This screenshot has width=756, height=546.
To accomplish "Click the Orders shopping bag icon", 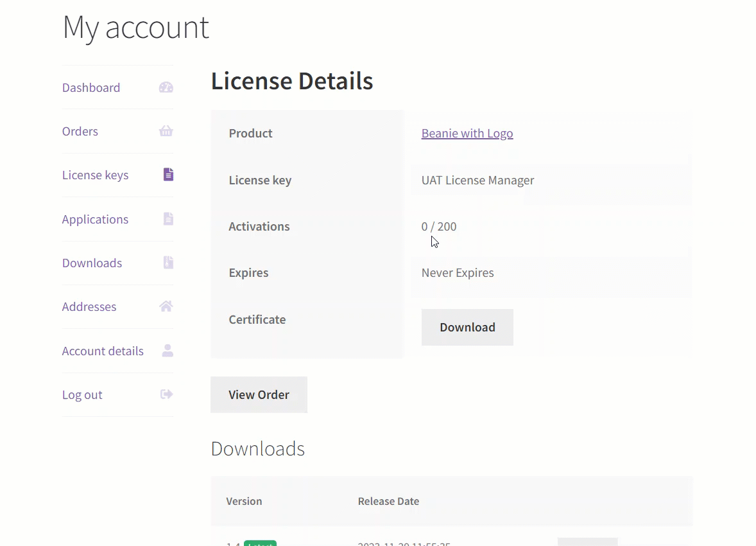I will 166,130.
